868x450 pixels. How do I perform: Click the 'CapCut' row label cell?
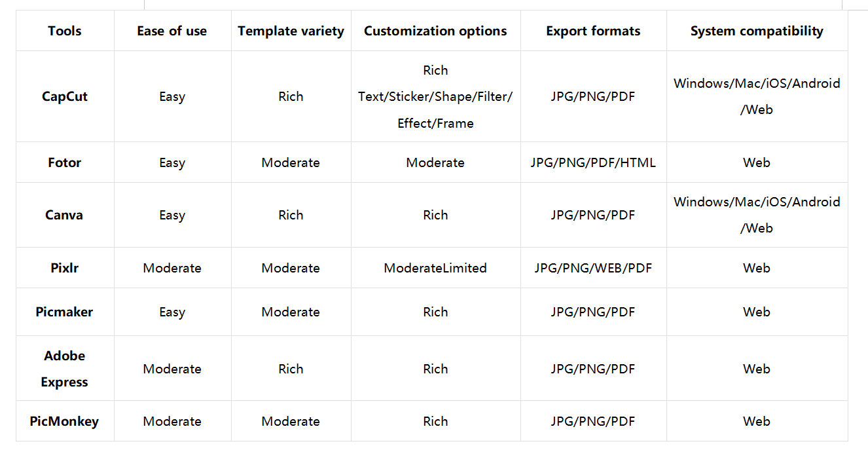[65, 96]
